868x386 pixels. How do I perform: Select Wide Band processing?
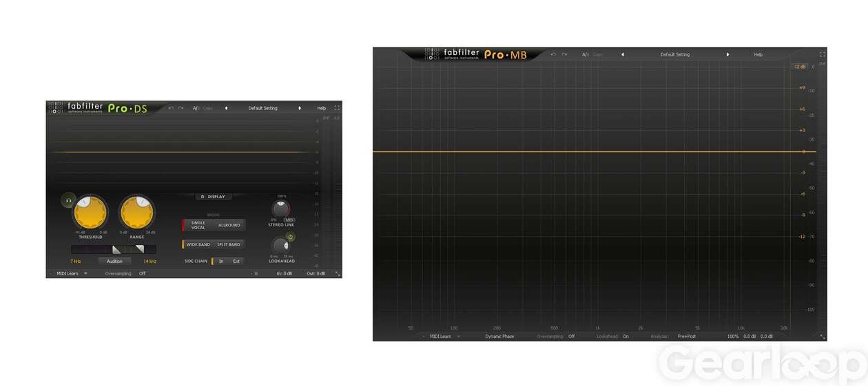click(x=197, y=244)
